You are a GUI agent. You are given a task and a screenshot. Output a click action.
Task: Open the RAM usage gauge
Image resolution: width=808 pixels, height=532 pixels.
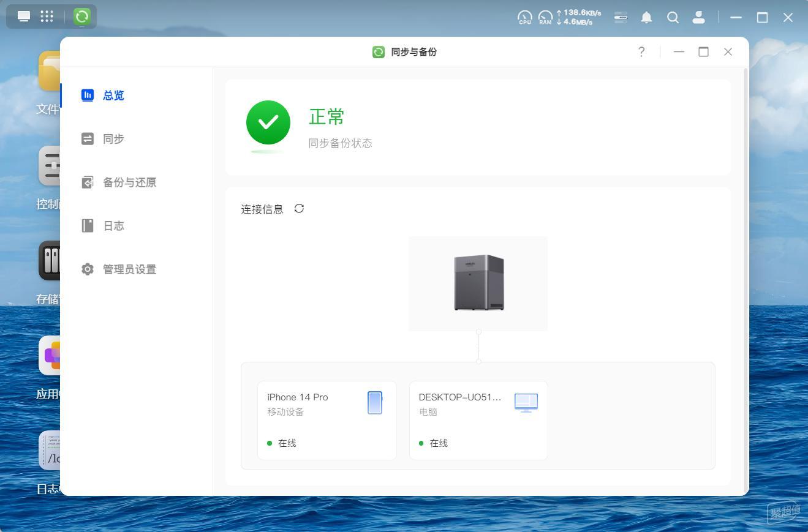tap(545, 17)
